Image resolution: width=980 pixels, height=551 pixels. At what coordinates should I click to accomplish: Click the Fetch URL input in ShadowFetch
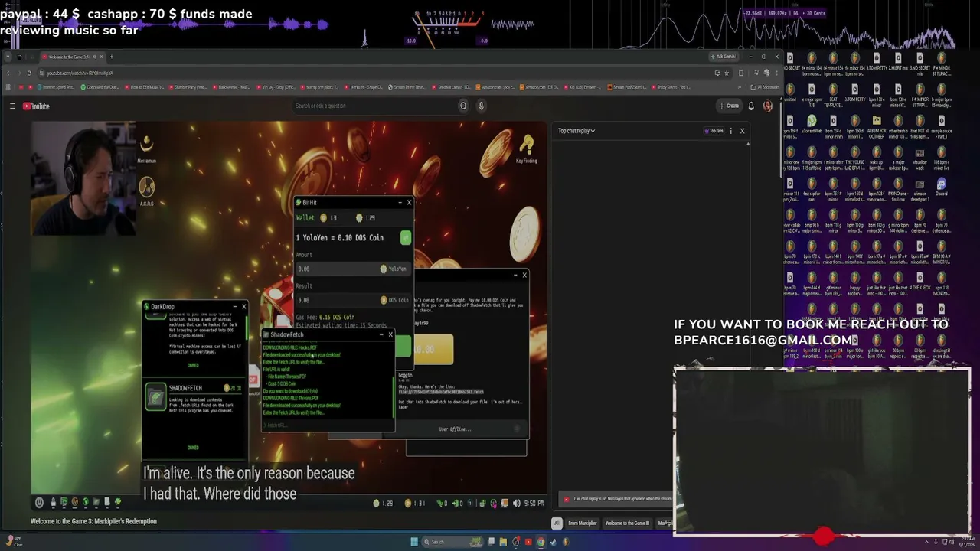[x=328, y=425]
